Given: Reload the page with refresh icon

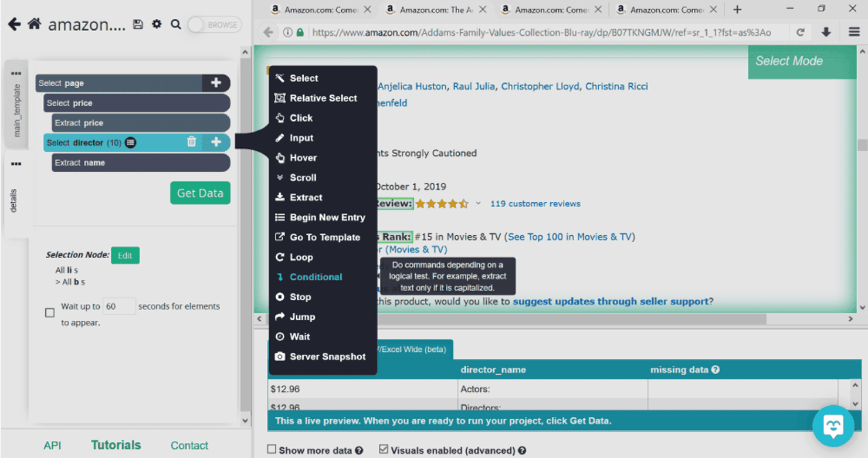Looking at the screenshot, I should tap(801, 32).
